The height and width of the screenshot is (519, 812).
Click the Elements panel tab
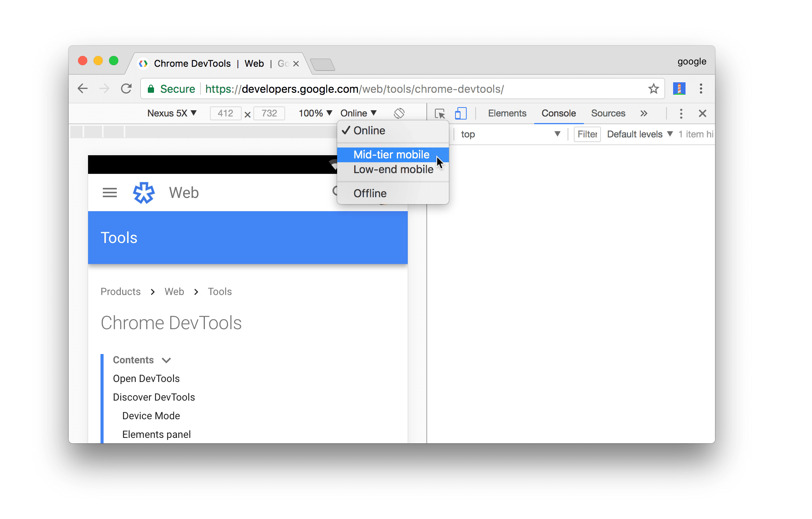[507, 113]
